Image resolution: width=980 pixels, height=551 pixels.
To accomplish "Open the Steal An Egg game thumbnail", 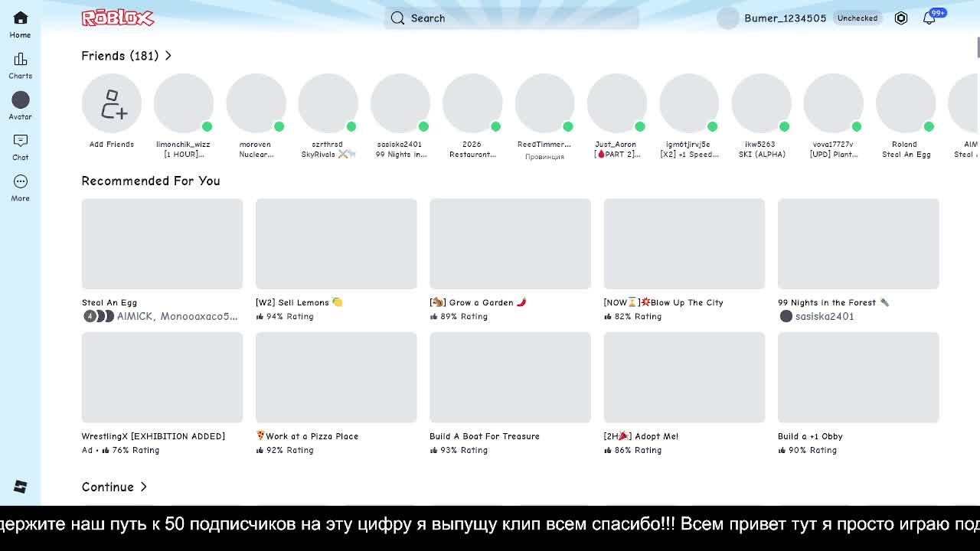I will click(x=162, y=244).
